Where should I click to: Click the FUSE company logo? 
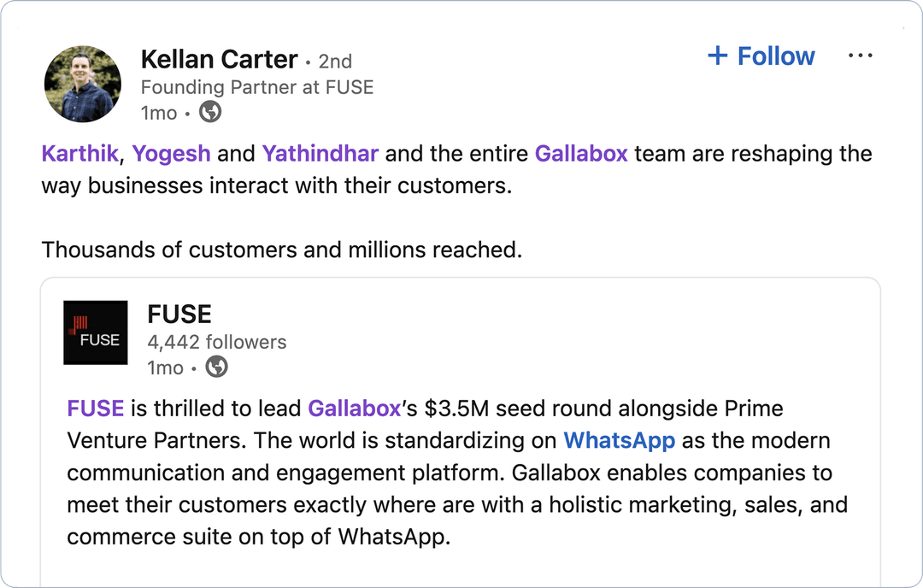[x=96, y=332]
